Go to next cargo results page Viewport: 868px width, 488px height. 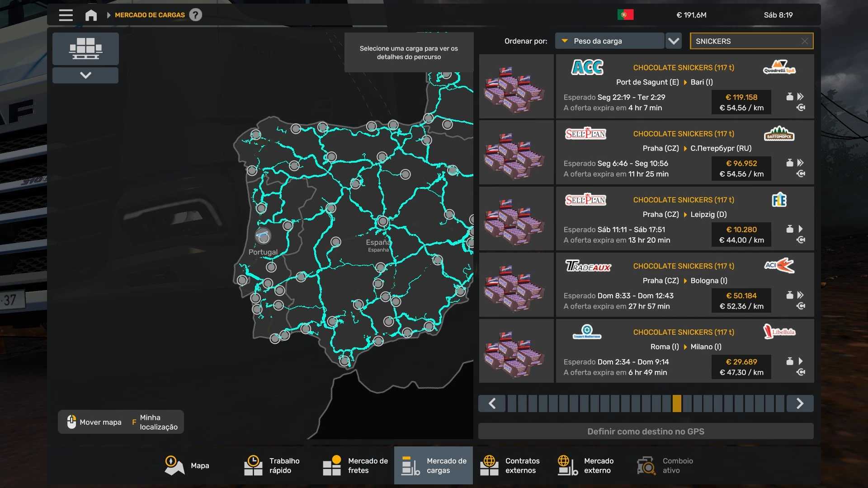800,404
